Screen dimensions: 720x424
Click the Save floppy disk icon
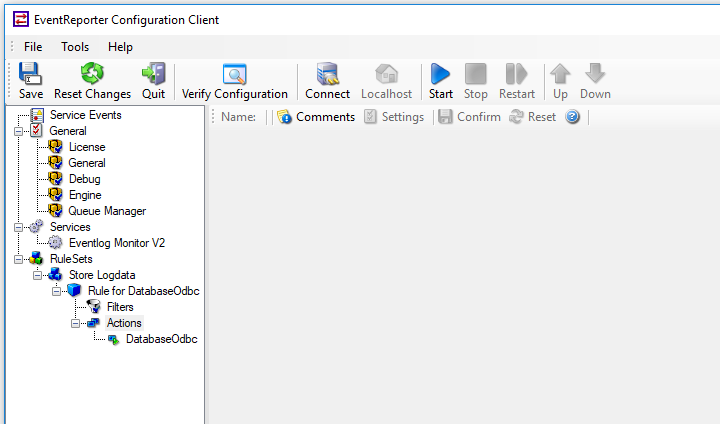[30, 73]
